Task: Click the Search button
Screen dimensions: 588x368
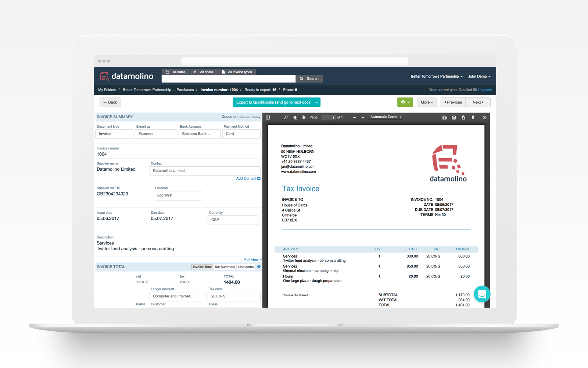Action: [x=309, y=79]
